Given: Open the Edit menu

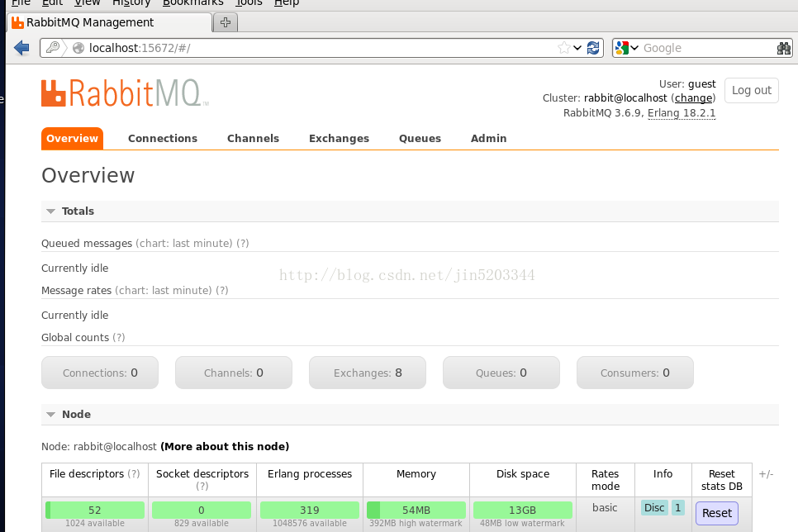Looking at the screenshot, I should pyautogui.click(x=52, y=2).
